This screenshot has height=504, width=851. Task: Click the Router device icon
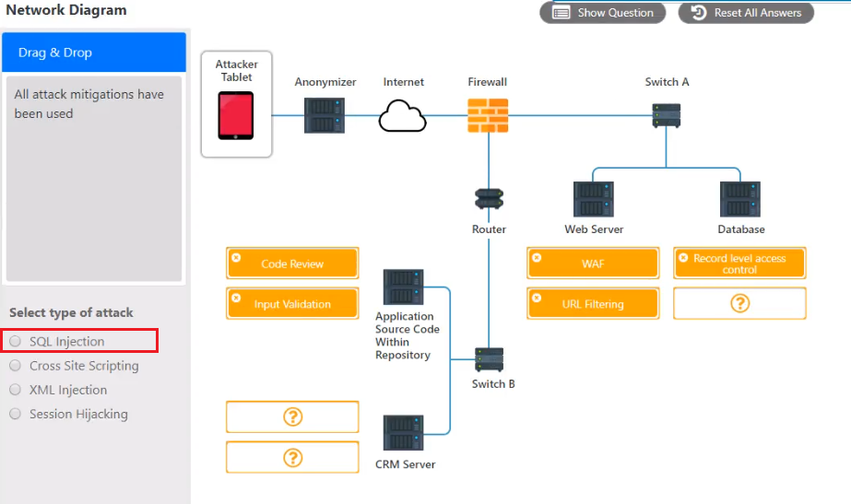[489, 199]
